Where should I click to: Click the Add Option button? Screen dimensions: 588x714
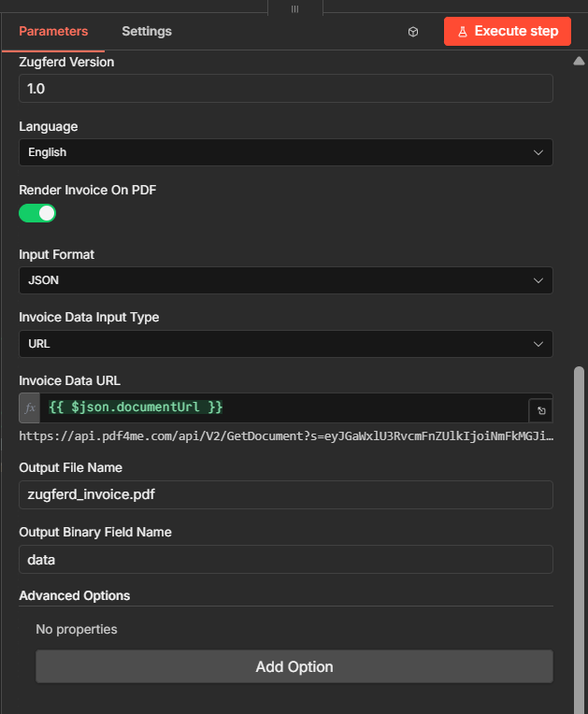point(294,667)
